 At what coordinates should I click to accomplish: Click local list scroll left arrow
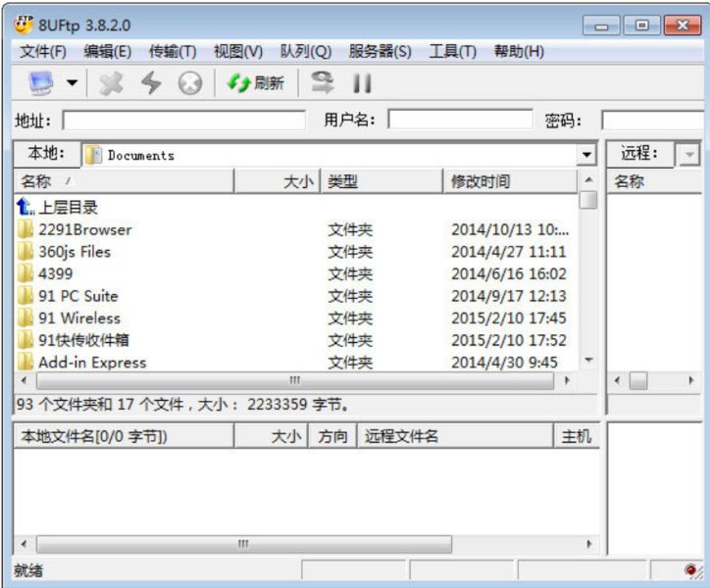[24, 380]
